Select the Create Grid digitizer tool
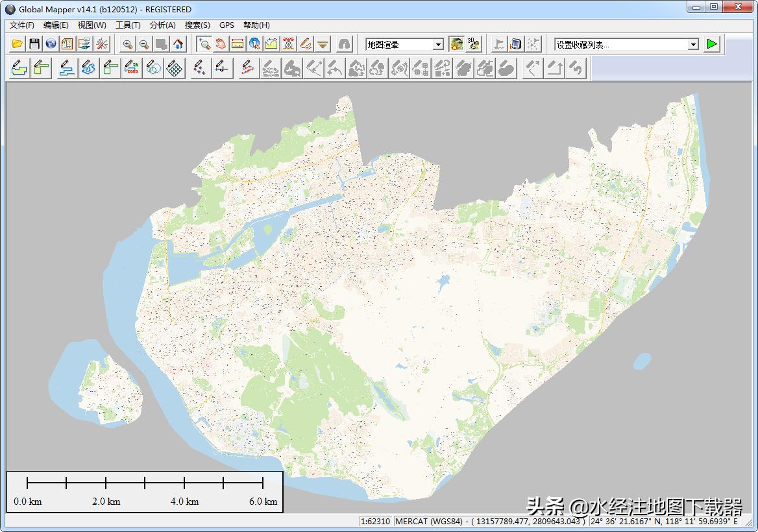This screenshot has width=758, height=532. tap(174, 68)
